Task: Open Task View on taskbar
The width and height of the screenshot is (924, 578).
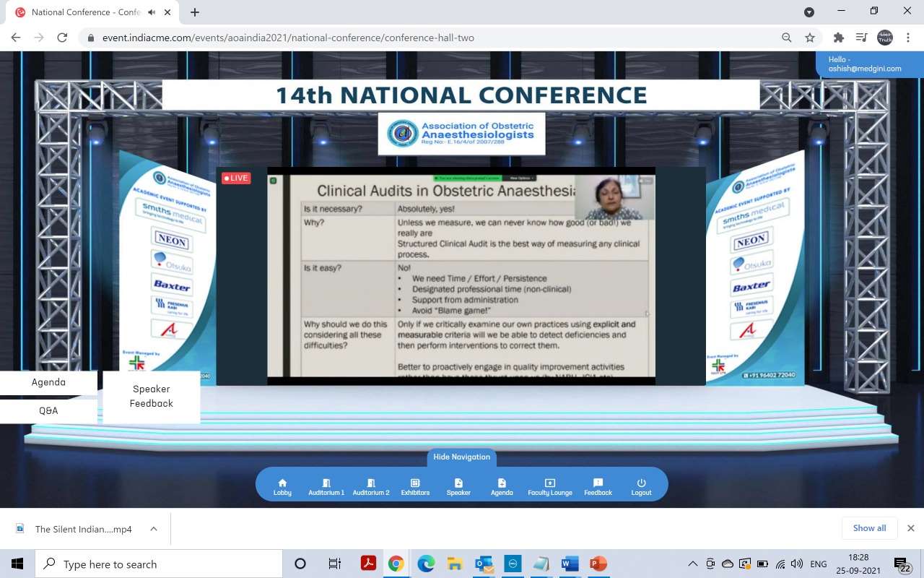Action: click(x=334, y=564)
